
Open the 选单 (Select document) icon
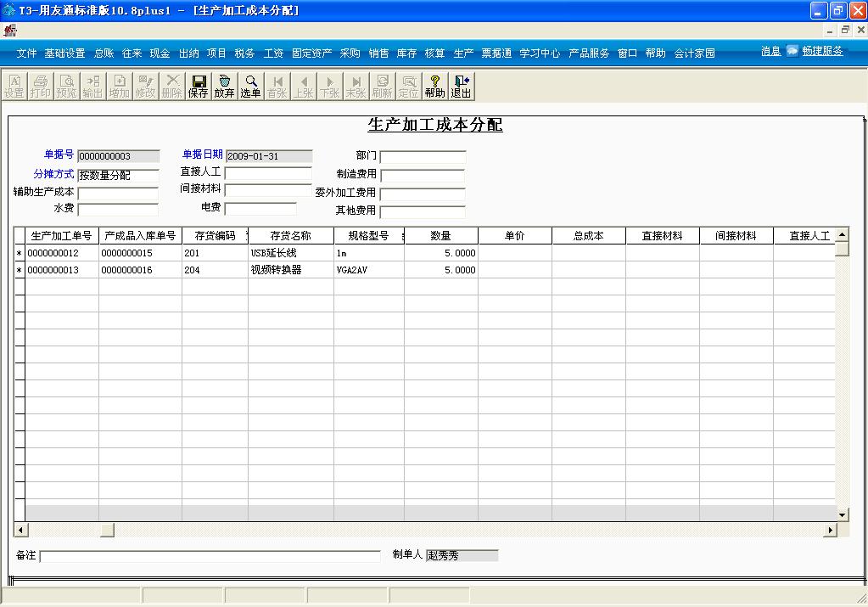250,85
